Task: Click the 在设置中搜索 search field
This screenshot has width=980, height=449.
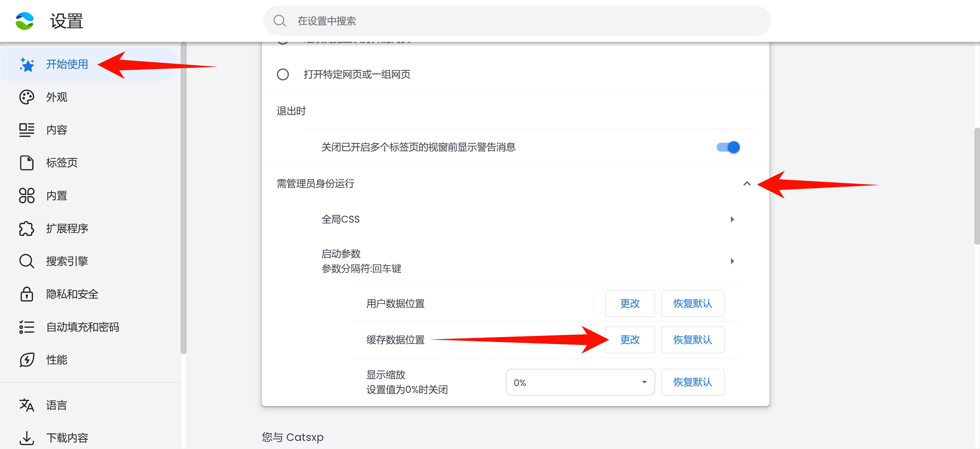Action: coord(517,21)
